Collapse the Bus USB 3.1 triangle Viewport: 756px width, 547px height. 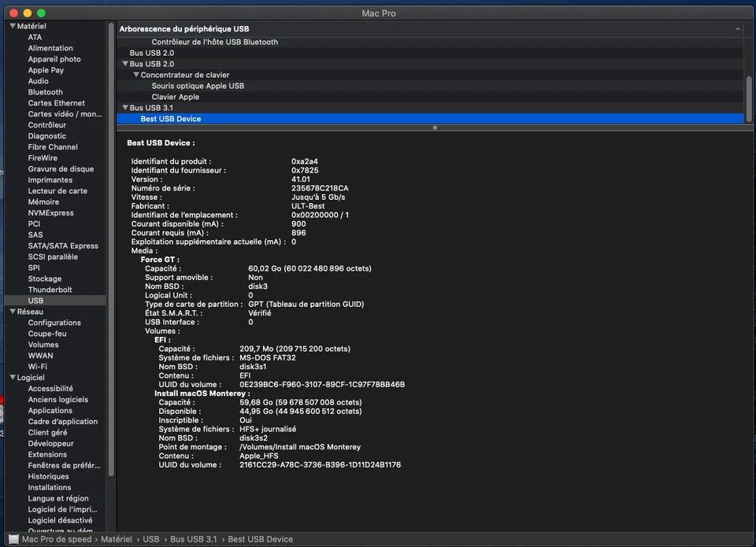click(125, 108)
